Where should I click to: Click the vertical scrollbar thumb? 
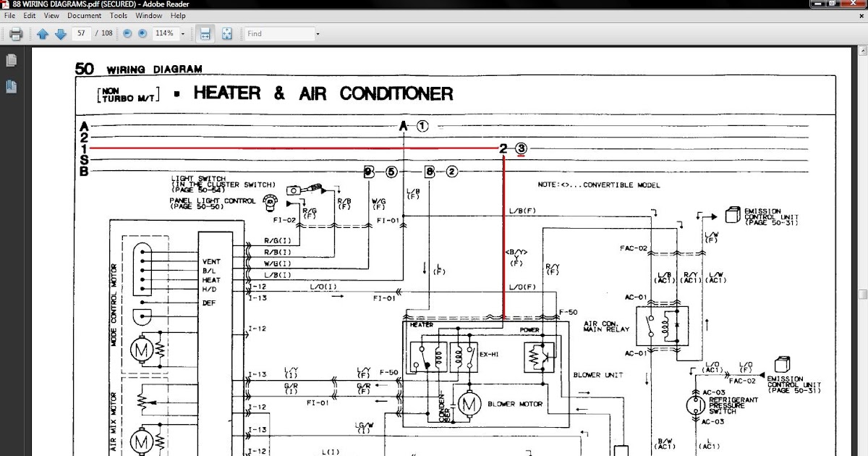click(x=862, y=295)
